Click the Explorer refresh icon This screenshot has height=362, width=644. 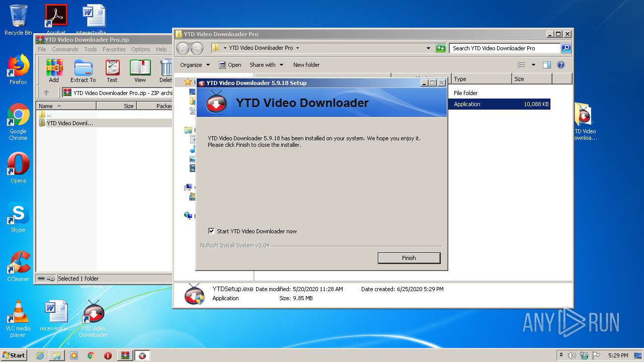click(x=441, y=48)
